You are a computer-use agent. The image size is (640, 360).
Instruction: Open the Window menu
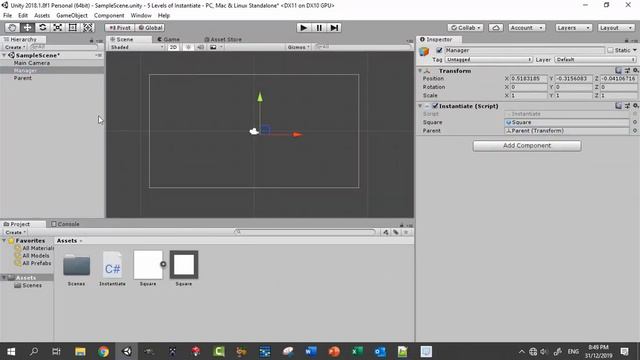coord(141,16)
